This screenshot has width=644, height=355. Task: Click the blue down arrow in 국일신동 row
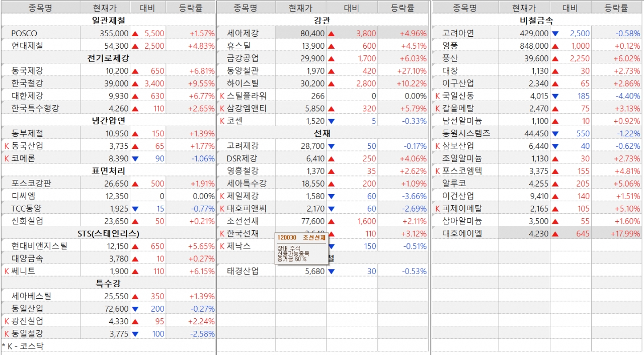coord(555,96)
